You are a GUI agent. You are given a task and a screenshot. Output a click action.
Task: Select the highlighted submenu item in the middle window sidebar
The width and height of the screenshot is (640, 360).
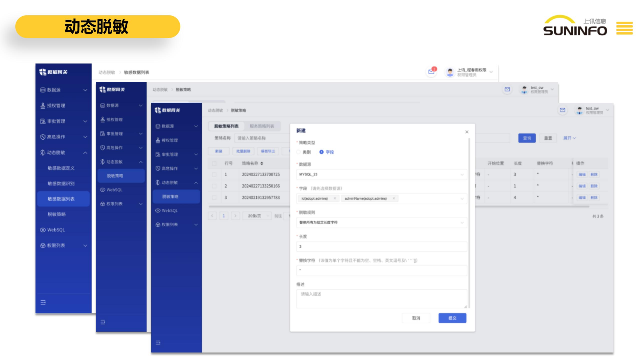pyautogui.click(x=121, y=176)
